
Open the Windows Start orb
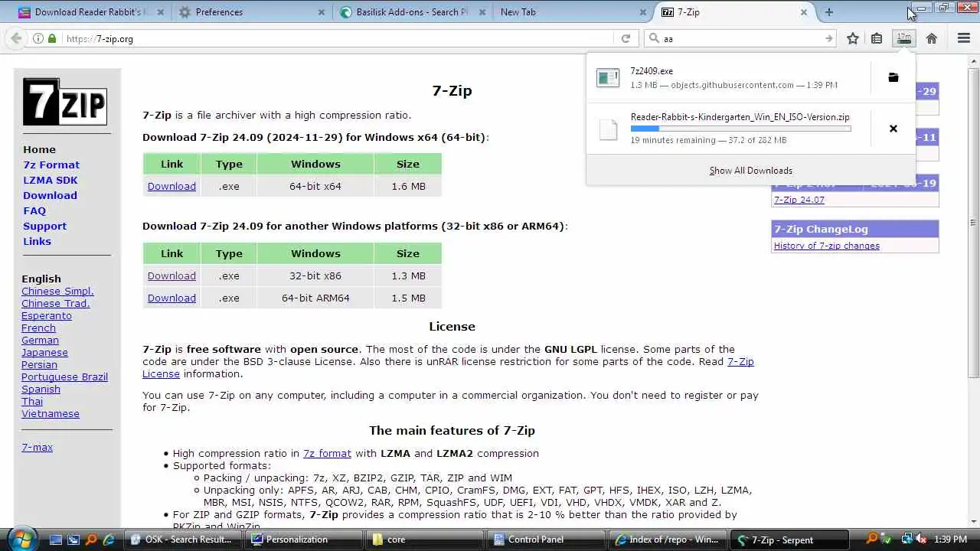point(21,539)
